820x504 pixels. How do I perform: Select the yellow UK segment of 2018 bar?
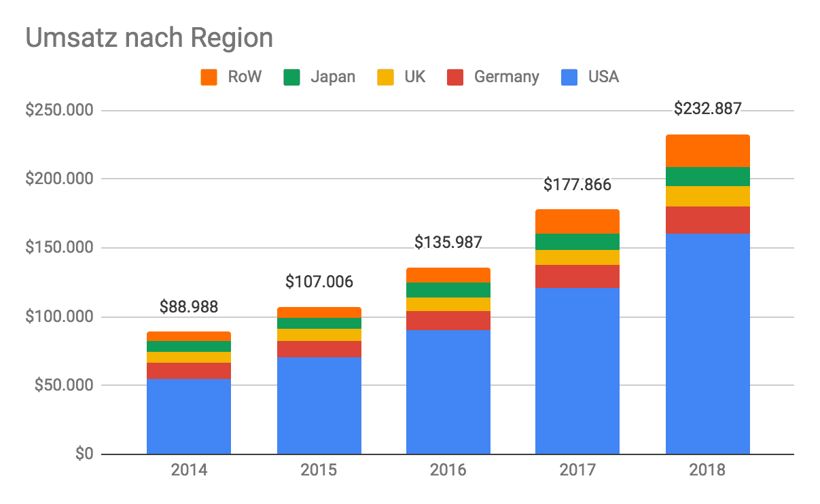(708, 196)
